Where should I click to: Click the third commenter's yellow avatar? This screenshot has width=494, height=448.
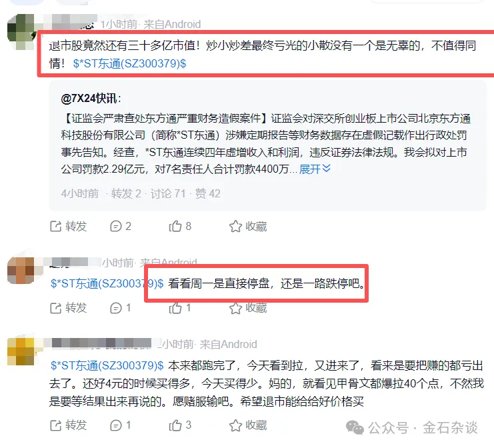21,351
